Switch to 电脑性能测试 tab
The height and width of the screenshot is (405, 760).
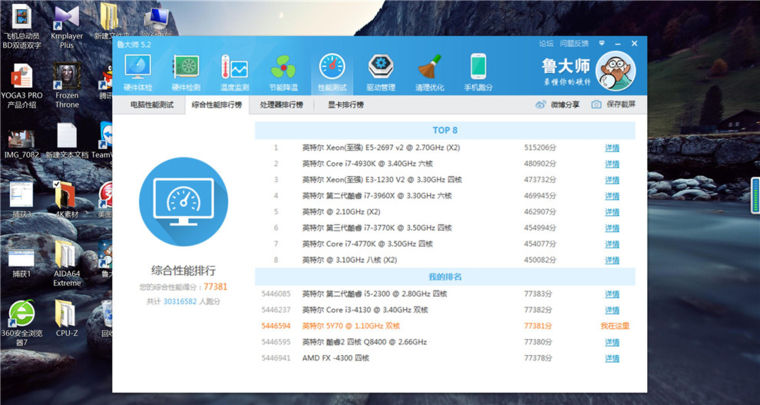coord(152,104)
